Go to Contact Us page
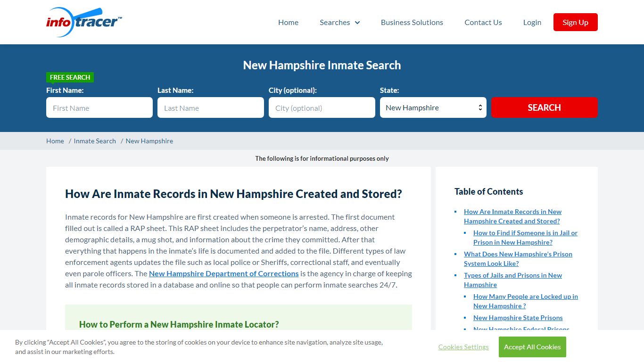This screenshot has width=644, height=362. click(x=483, y=22)
